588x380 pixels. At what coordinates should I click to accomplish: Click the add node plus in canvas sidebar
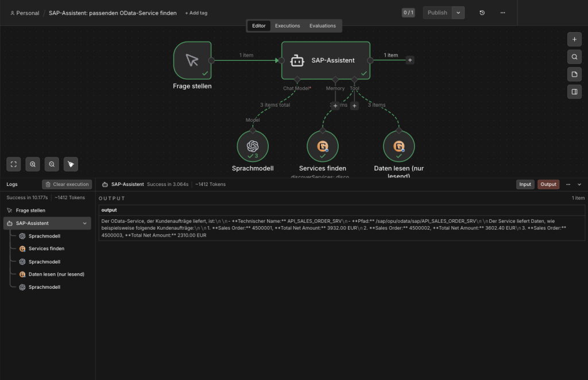[x=574, y=40]
